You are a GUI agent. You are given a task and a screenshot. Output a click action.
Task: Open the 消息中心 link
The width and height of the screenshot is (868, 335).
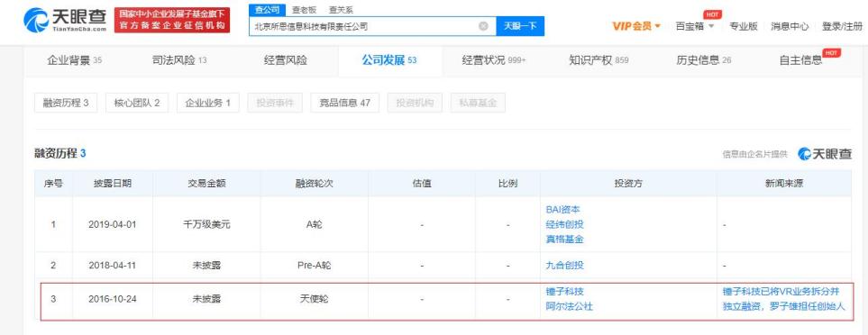pyautogui.click(x=790, y=26)
